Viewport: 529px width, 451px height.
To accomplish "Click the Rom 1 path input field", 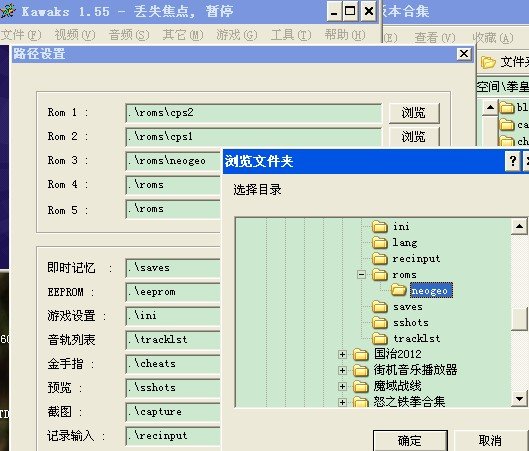I will (x=253, y=113).
